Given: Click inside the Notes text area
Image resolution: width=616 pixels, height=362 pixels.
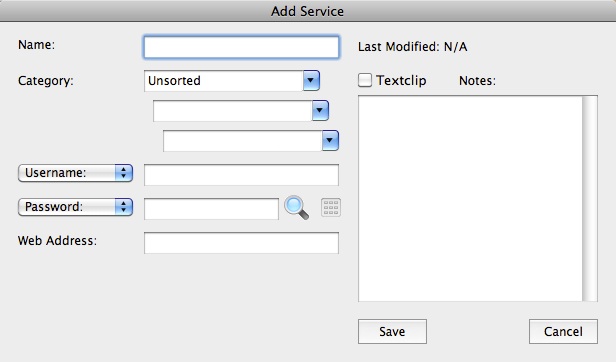Looking at the screenshot, I should (470, 198).
